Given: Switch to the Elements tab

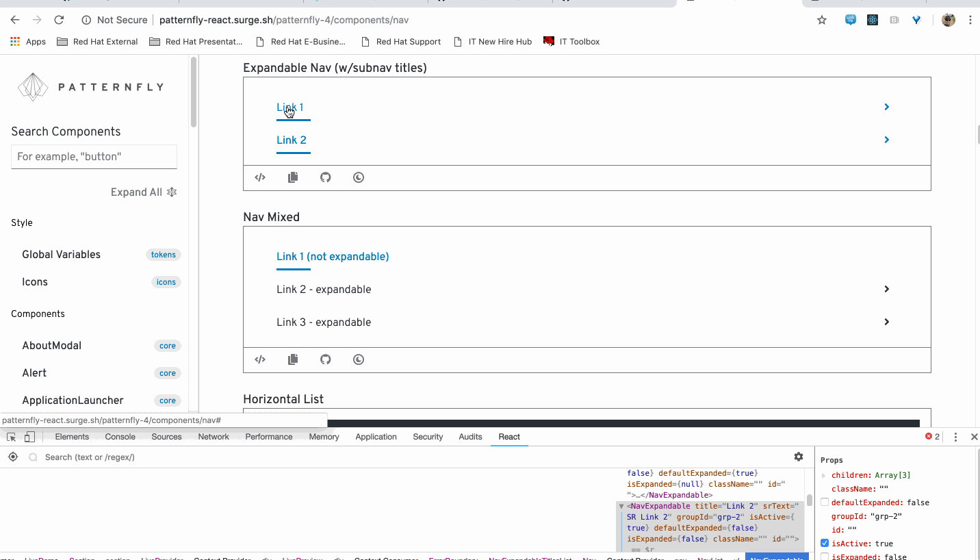Looking at the screenshot, I should (72, 437).
